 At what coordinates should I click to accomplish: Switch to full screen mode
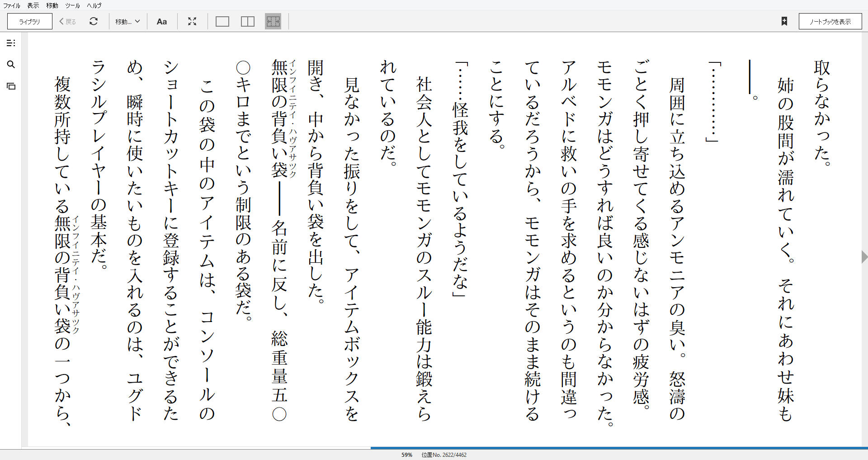tap(192, 21)
